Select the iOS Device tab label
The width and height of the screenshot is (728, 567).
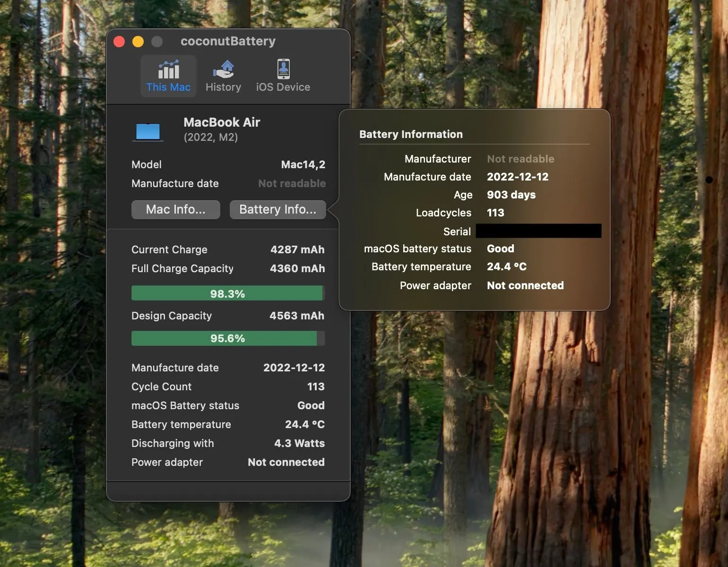click(283, 87)
